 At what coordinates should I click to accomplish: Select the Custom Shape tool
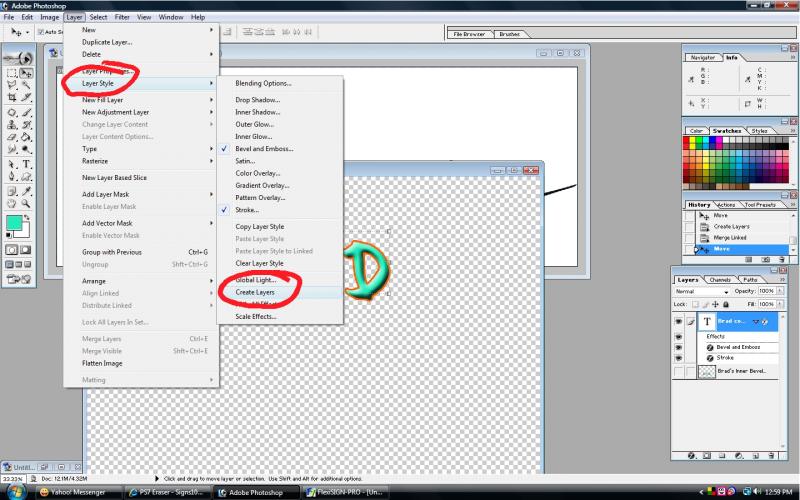(x=26, y=177)
